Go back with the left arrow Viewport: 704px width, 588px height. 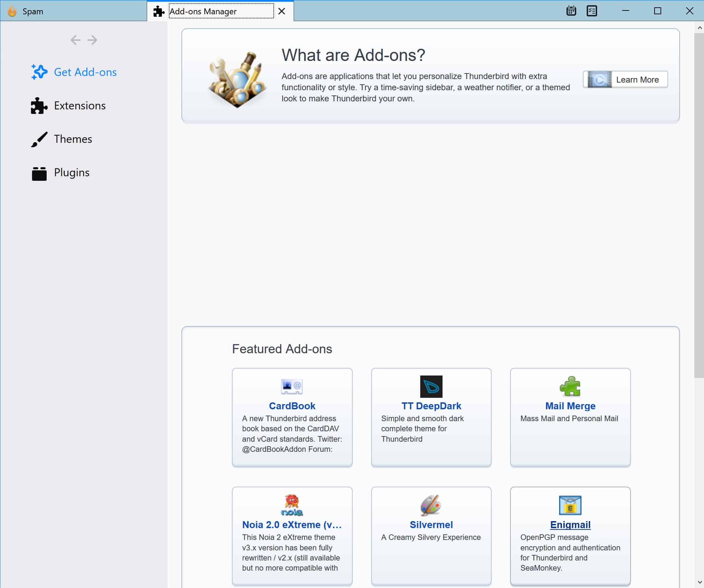[x=76, y=40]
